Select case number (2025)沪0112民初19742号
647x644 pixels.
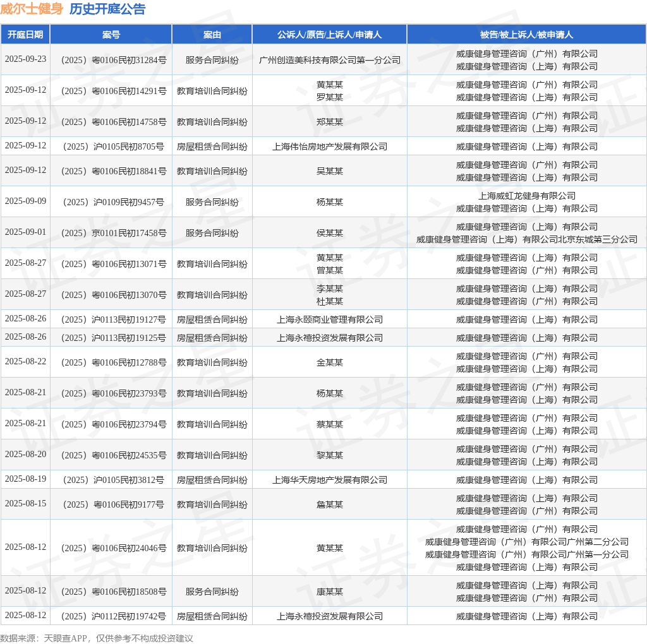click(x=114, y=616)
